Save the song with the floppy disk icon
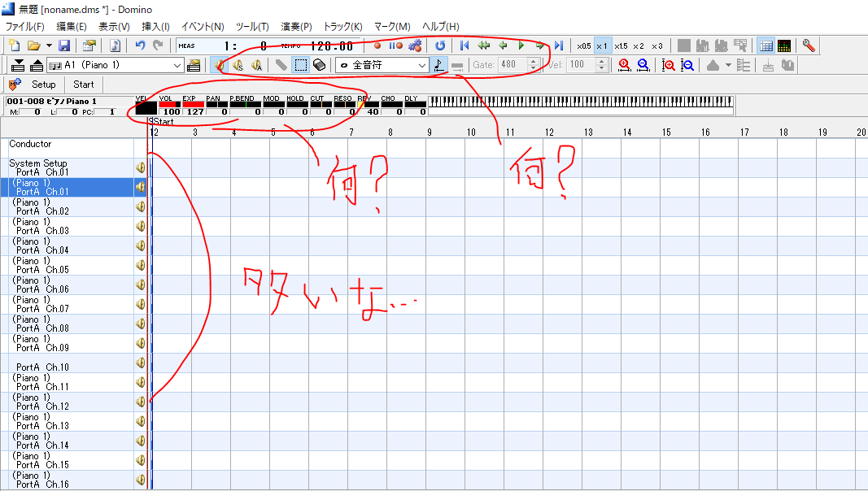This screenshot has width=868, height=491. (x=64, y=46)
